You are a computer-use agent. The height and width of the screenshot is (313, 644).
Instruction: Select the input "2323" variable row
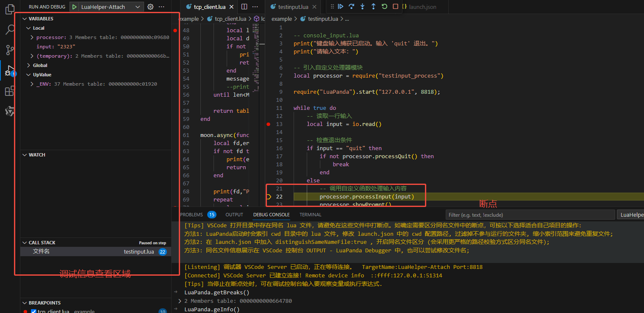[96, 47]
